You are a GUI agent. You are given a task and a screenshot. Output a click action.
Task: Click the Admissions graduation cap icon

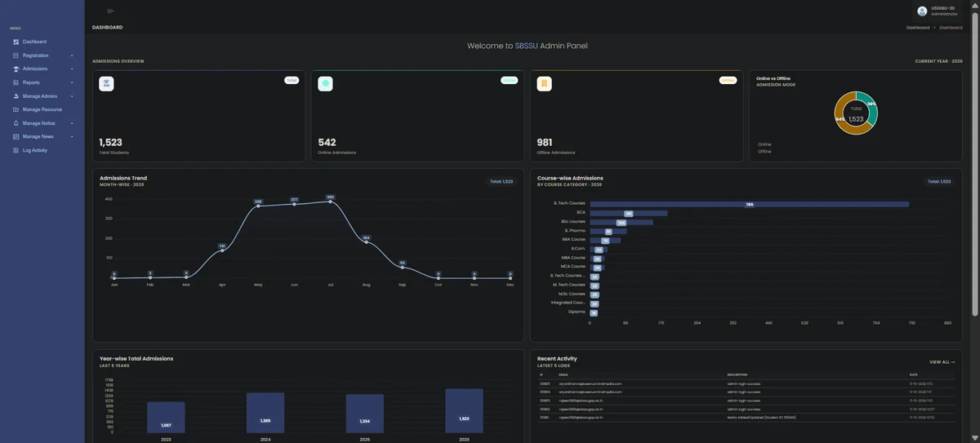[16, 69]
